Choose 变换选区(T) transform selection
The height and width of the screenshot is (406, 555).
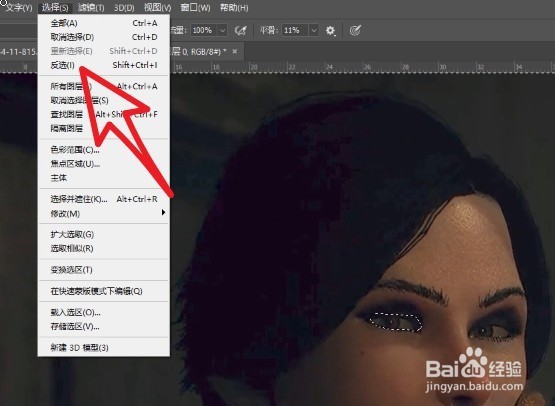coord(104,270)
